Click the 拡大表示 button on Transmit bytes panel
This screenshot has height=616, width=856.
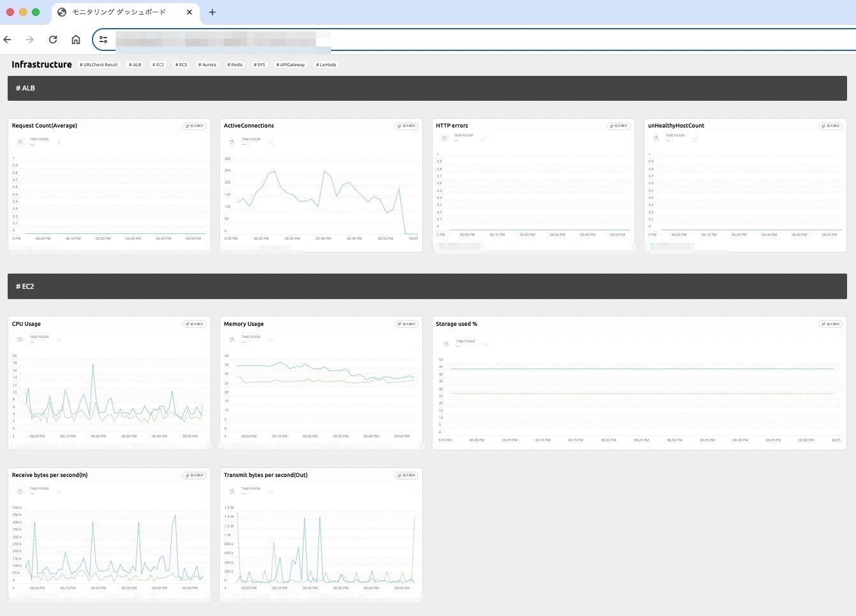406,476
